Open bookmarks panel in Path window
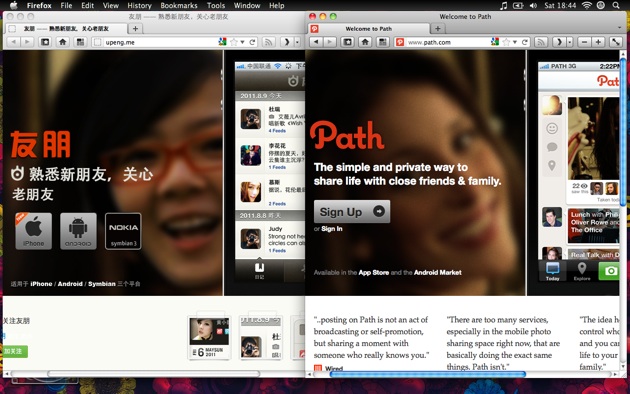This screenshot has width=630, height=394. (348, 42)
